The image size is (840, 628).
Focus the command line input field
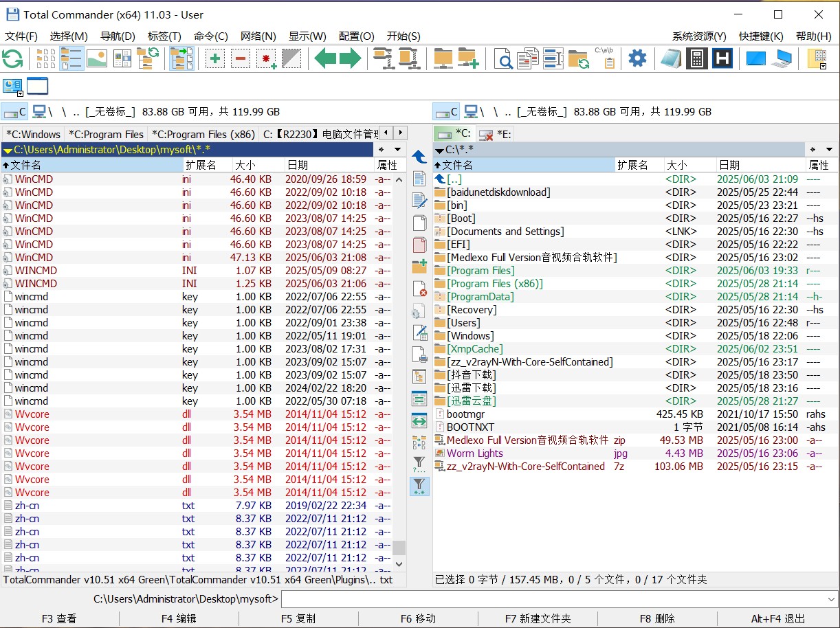pyautogui.click(x=553, y=599)
